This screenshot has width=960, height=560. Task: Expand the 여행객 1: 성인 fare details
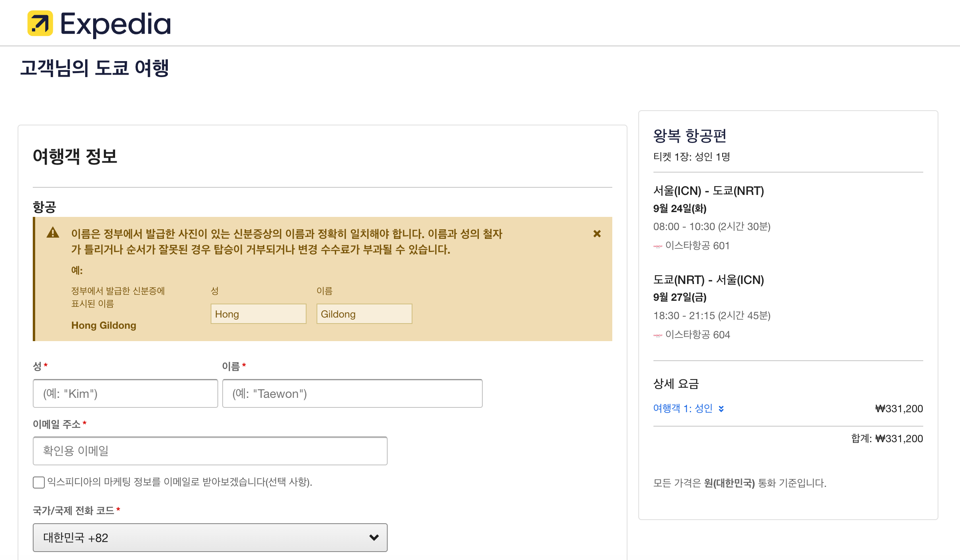[x=683, y=408]
